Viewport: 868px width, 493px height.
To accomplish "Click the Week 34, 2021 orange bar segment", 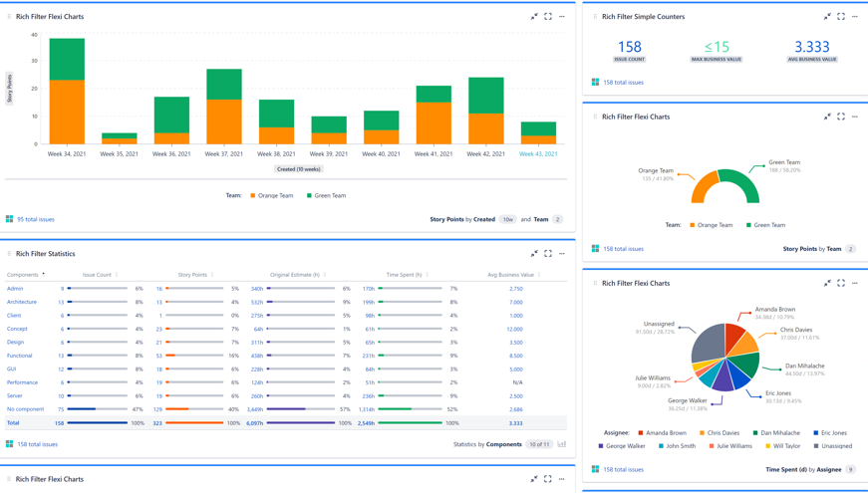I will click(x=67, y=112).
